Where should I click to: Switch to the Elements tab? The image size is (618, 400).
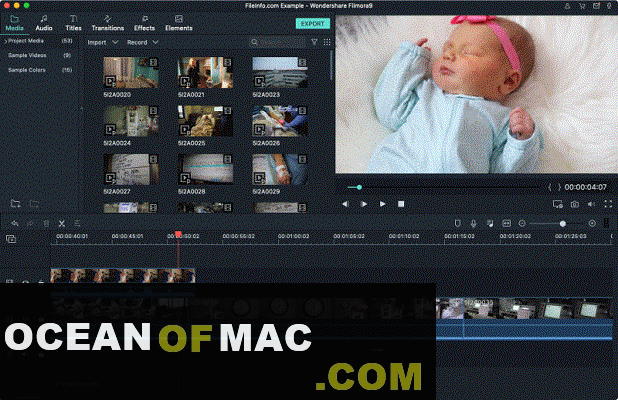[179, 23]
